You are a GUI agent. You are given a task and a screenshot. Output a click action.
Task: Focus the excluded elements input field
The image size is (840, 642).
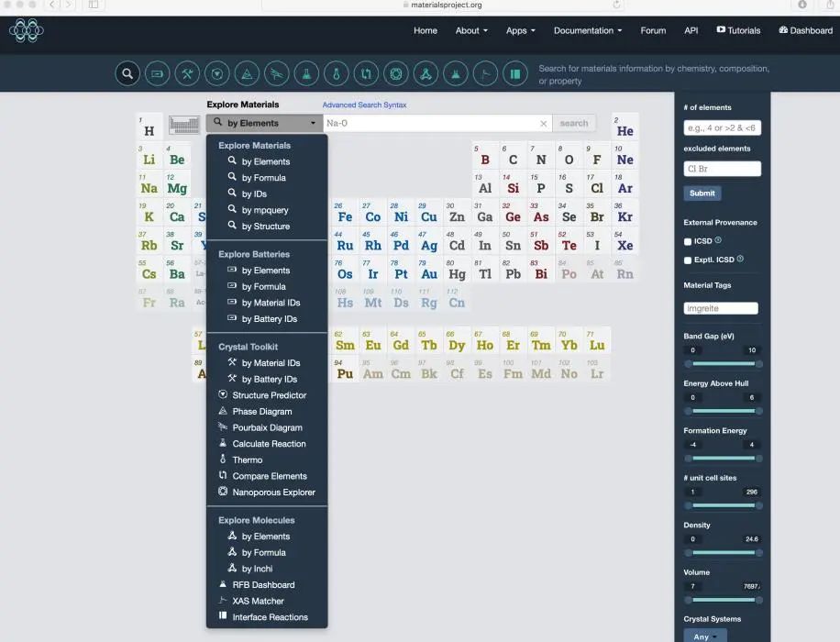722,169
